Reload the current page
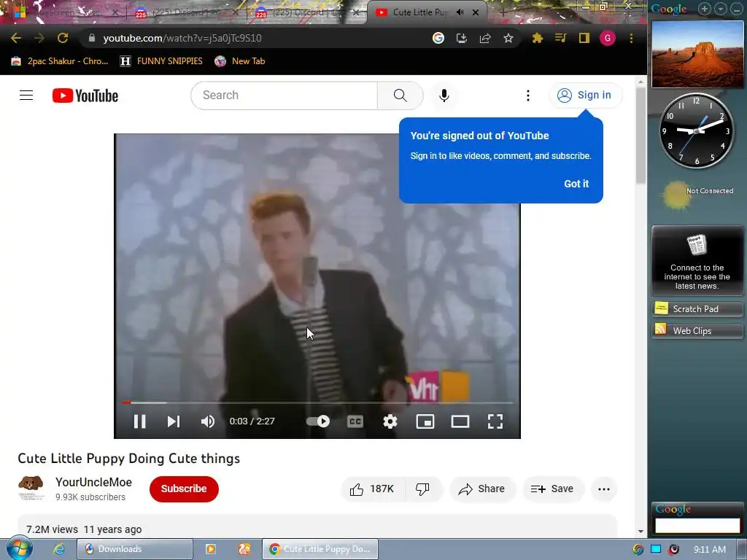 [63, 38]
